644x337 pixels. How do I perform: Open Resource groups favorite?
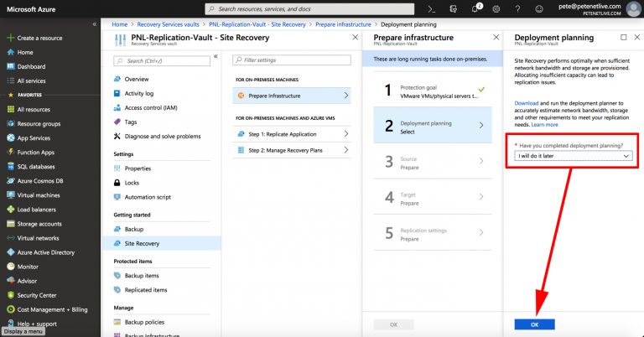tap(39, 124)
